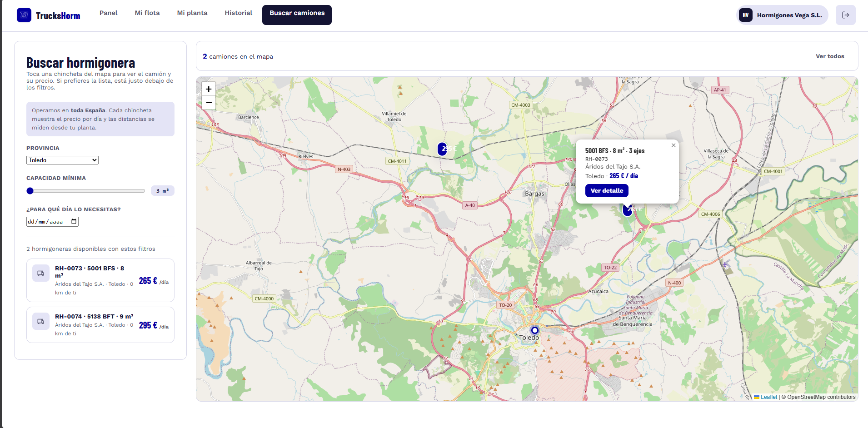Click the Hormigones Vega S.L. account button
Screen dimensions: 868x428
click(x=782, y=15)
